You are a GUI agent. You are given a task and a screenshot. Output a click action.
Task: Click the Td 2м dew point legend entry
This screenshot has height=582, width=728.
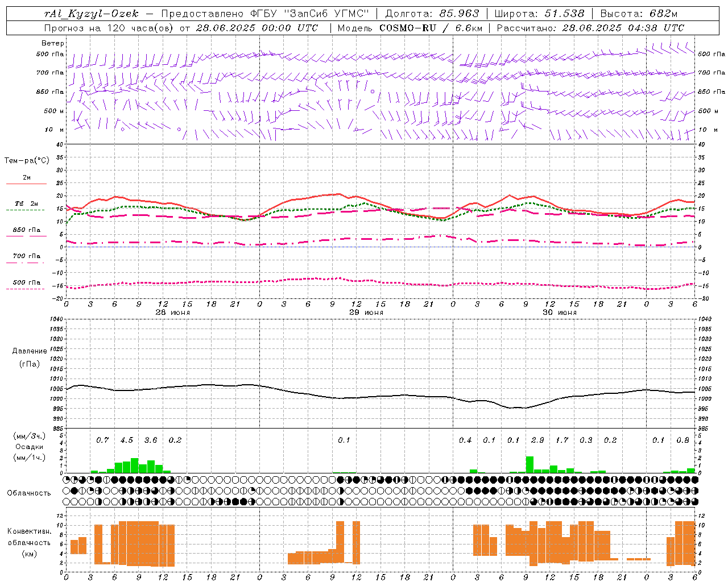[27, 203]
